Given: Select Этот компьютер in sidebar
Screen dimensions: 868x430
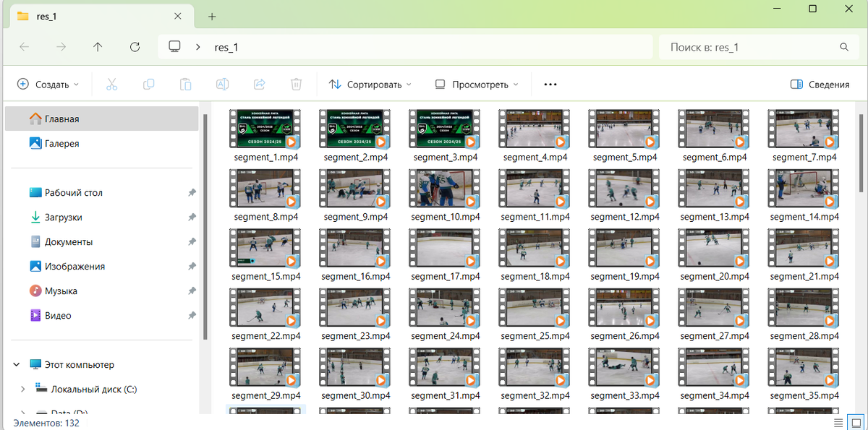Looking at the screenshot, I should pos(79,365).
